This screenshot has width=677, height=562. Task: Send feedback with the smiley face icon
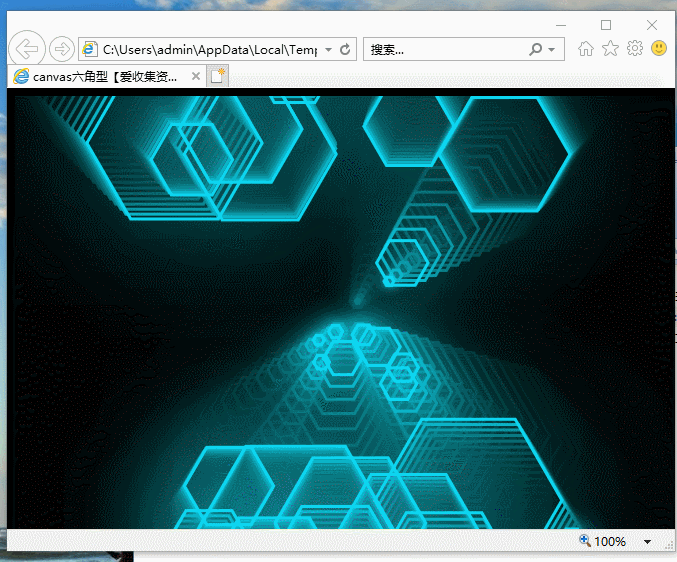659,48
